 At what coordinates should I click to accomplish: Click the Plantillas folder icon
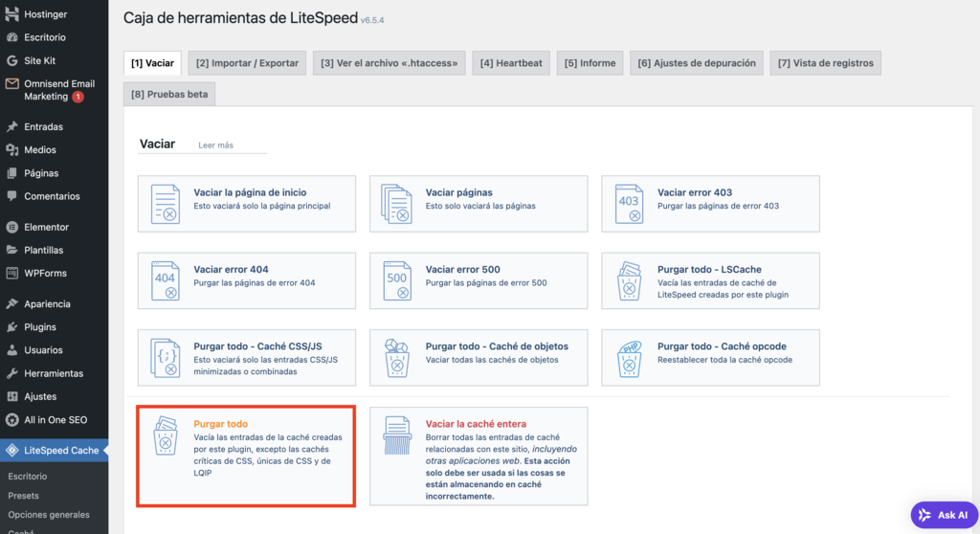(x=11, y=250)
